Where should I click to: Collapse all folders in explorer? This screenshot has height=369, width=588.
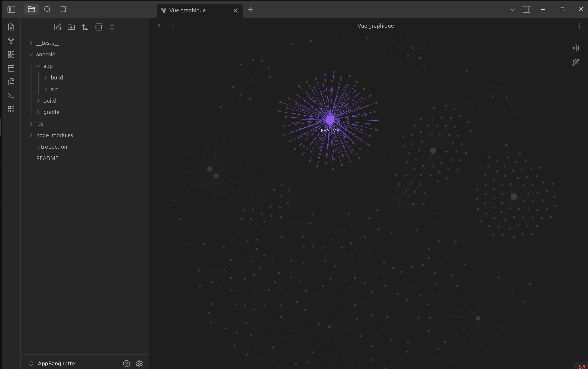tap(112, 27)
